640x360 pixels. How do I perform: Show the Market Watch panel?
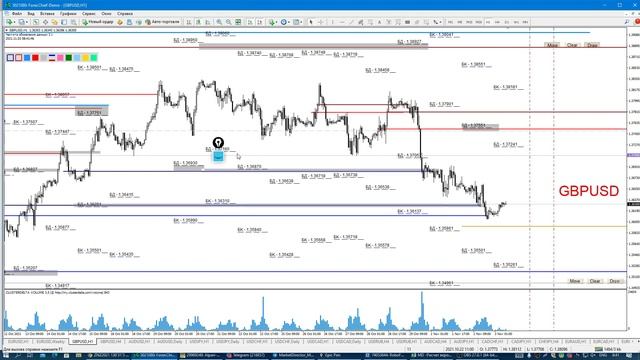point(36,22)
